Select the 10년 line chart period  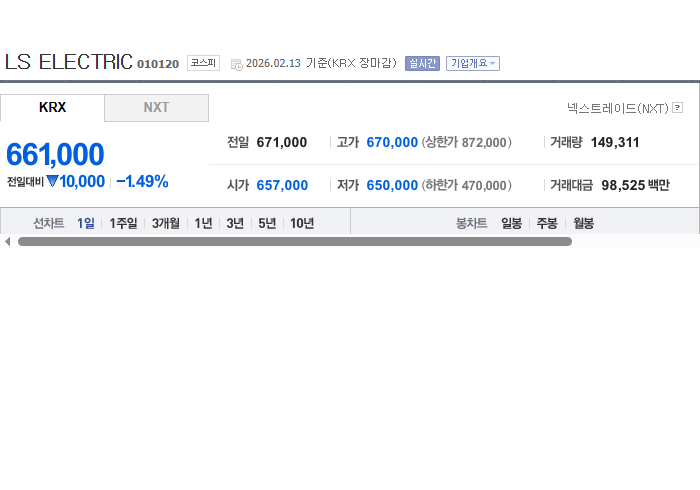tap(302, 223)
